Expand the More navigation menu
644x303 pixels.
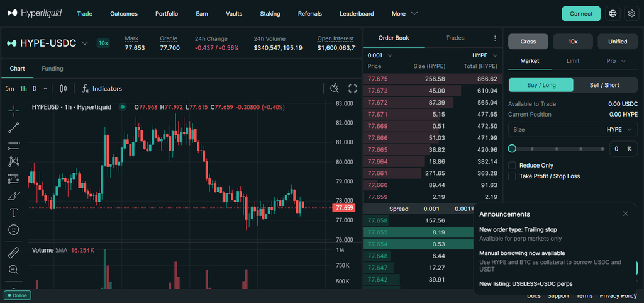click(x=404, y=14)
